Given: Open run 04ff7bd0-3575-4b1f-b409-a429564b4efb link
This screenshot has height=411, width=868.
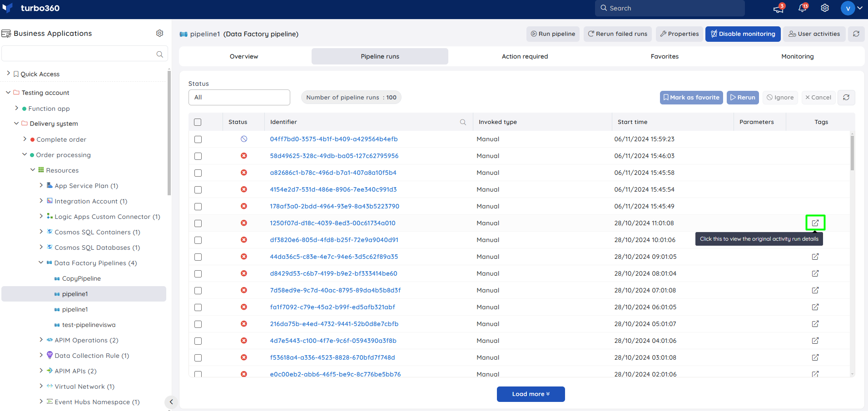Looking at the screenshot, I should click(334, 139).
